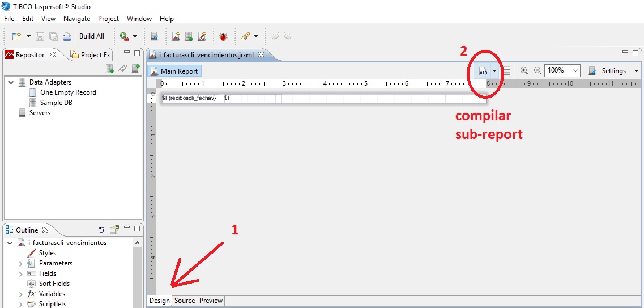
Task: Click the Run external tools icon
Action: click(125, 36)
